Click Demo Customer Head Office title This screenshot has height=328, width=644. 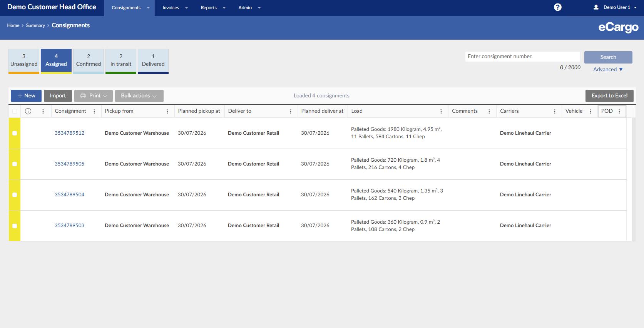pyautogui.click(x=52, y=7)
